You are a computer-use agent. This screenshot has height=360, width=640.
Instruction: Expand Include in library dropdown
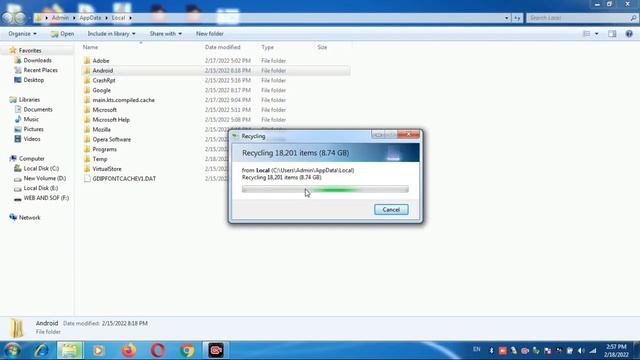(x=111, y=34)
